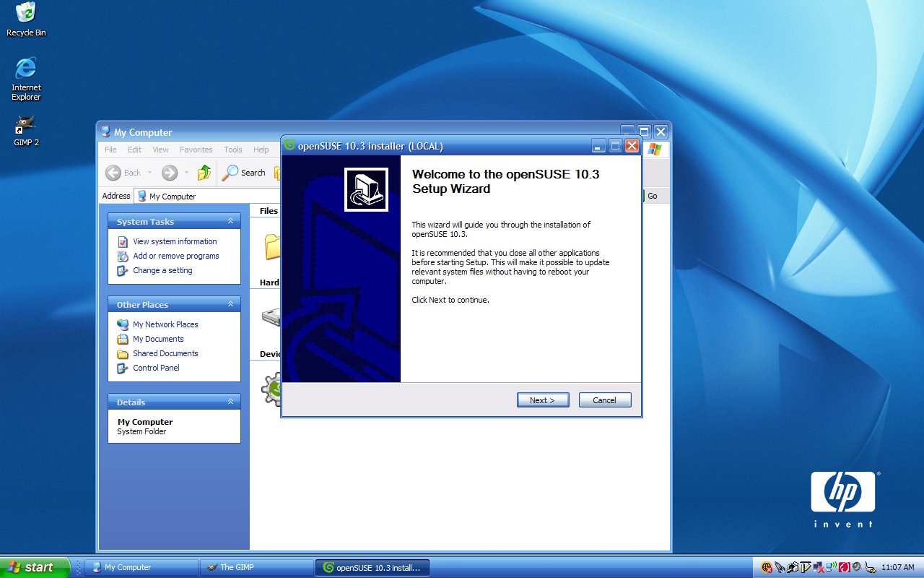This screenshot has width=924, height=578.
Task: Click the Forward arrow in My Computer toolbar
Action: 170,173
